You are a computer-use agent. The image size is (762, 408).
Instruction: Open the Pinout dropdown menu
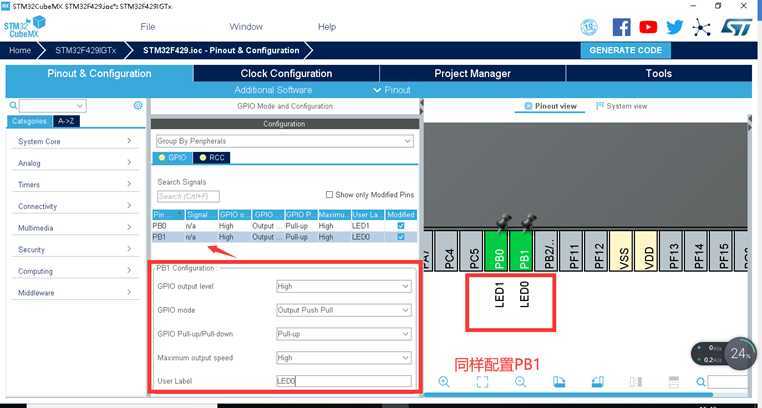[x=392, y=90]
